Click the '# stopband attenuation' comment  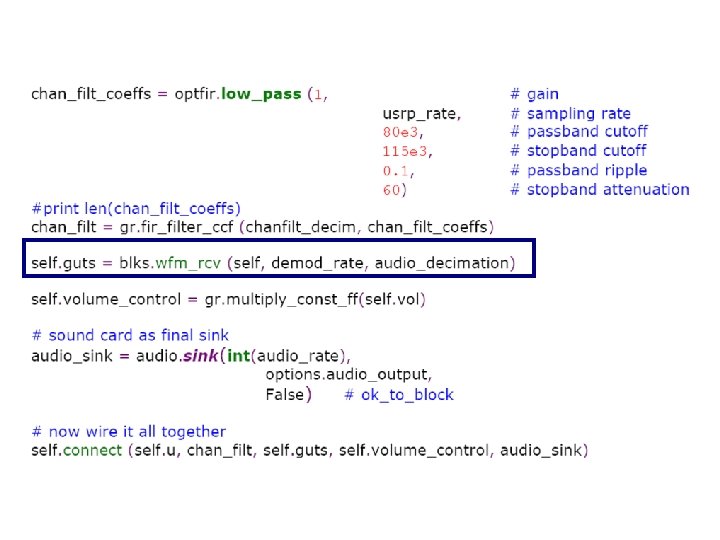pos(600,189)
